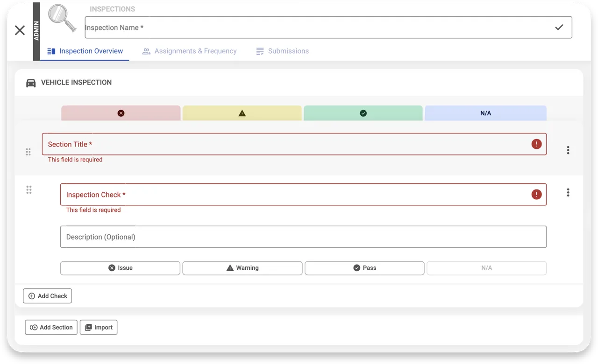Image resolution: width=598 pixels, height=364 pixels.
Task: Click the Import button
Action: (99, 327)
